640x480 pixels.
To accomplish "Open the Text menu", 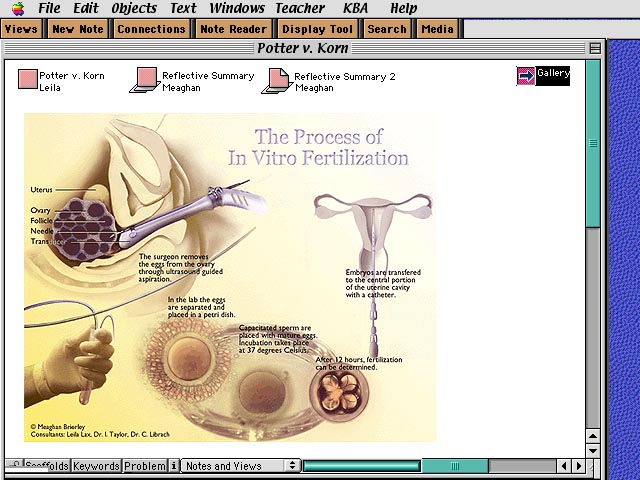I will (x=183, y=8).
